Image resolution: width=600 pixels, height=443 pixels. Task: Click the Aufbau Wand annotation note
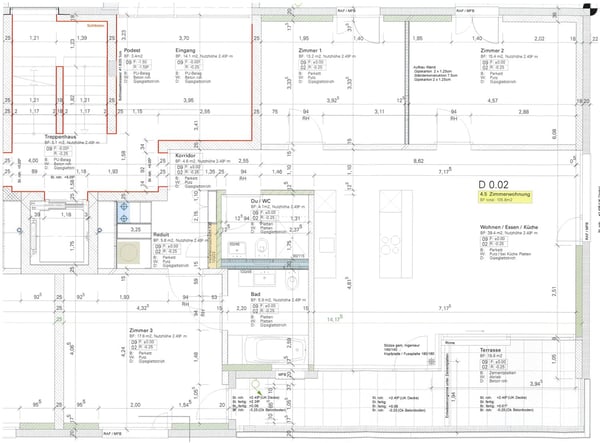point(435,73)
